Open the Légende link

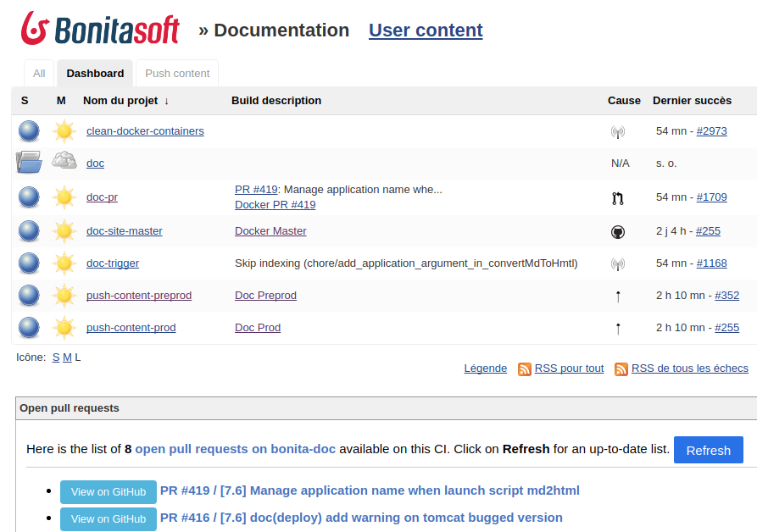[485, 368]
